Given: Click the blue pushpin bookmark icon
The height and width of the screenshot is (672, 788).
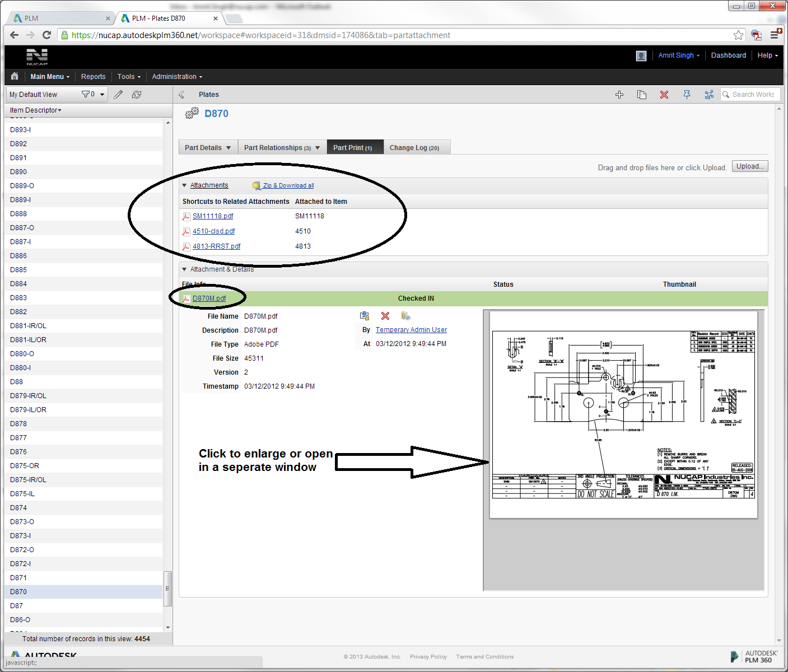Looking at the screenshot, I should (687, 95).
